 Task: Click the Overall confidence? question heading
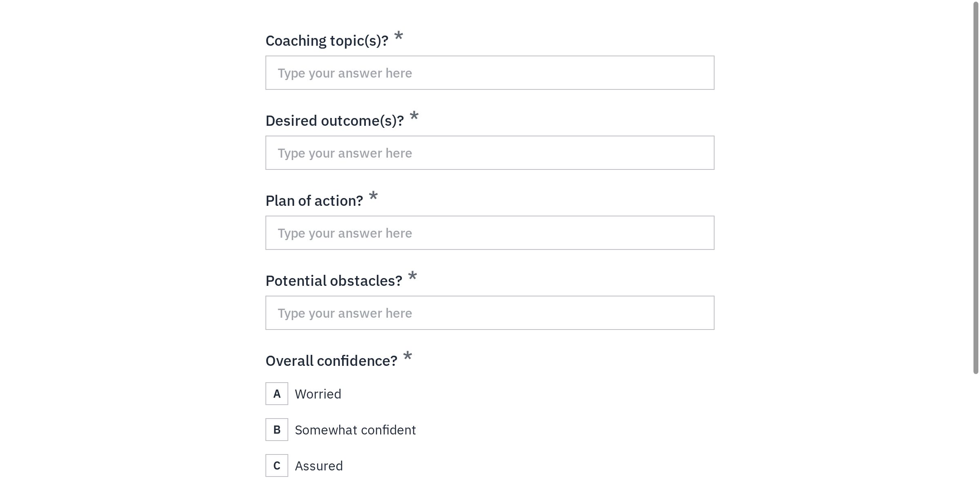click(331, 361)
